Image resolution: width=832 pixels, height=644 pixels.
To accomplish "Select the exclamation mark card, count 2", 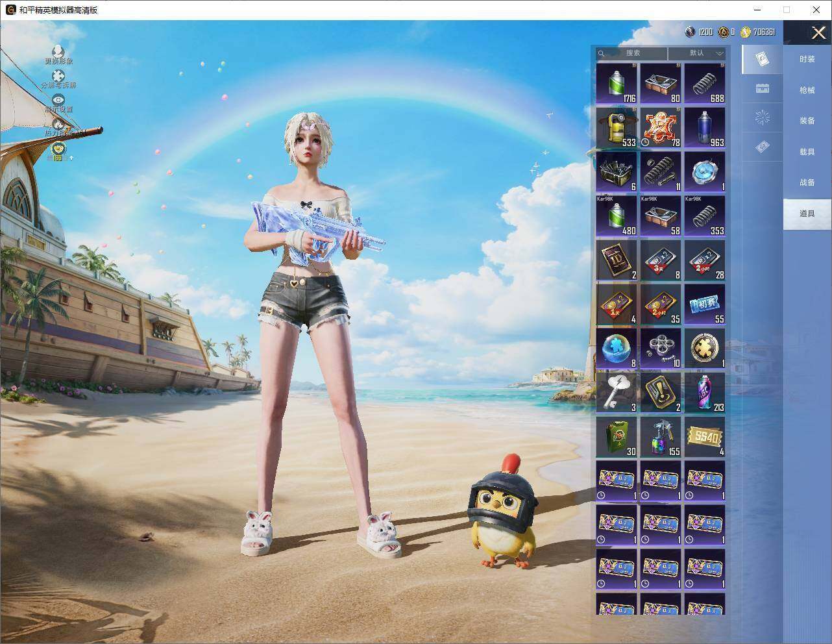I will click(x=661, y=392).
